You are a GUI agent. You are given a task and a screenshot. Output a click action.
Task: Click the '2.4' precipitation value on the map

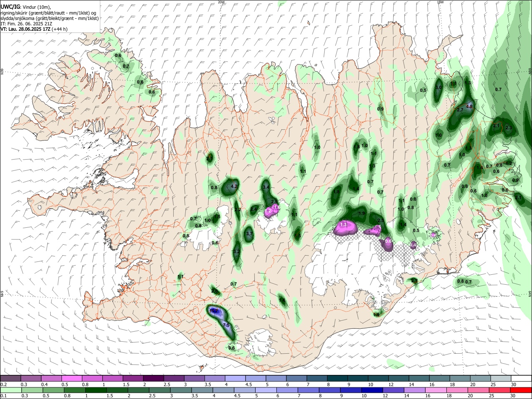(x=254, y=209)
